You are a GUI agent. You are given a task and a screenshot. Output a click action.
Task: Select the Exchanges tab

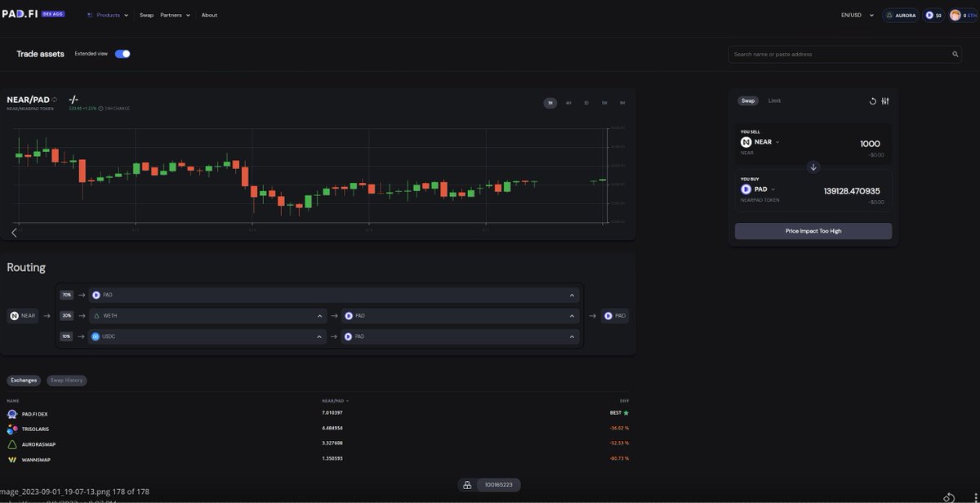click(24, 381)
